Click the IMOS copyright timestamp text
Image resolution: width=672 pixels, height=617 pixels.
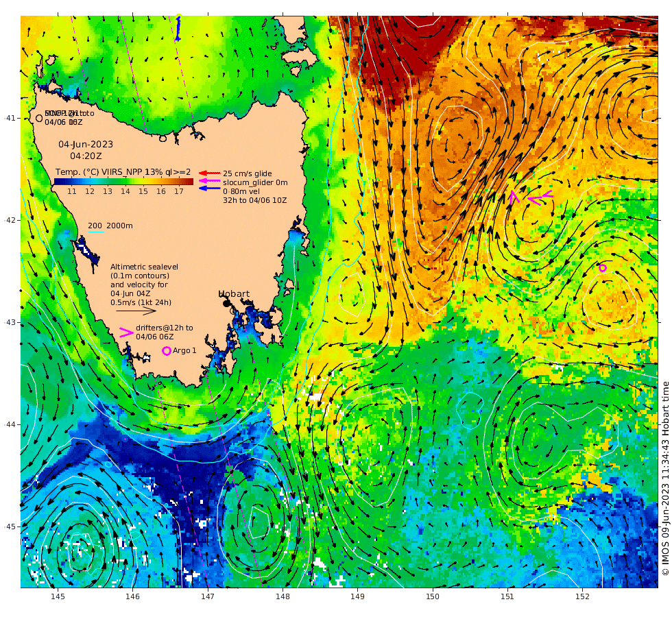coord(665,479)
